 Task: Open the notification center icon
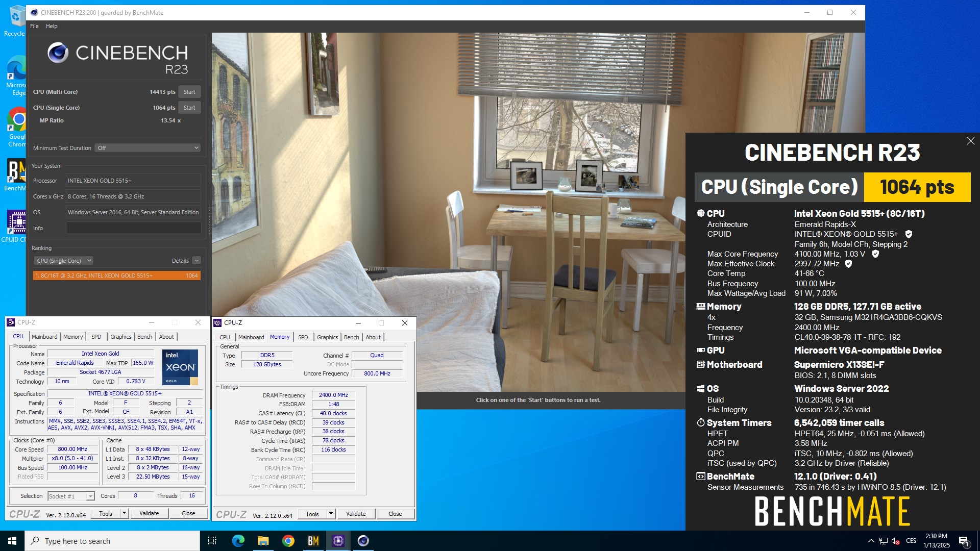pyautogui.click(x=964, y=541)
